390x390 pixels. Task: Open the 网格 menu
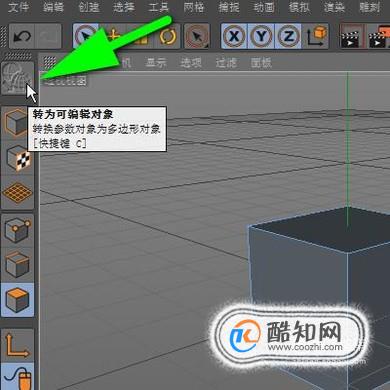tap(193, 7)
